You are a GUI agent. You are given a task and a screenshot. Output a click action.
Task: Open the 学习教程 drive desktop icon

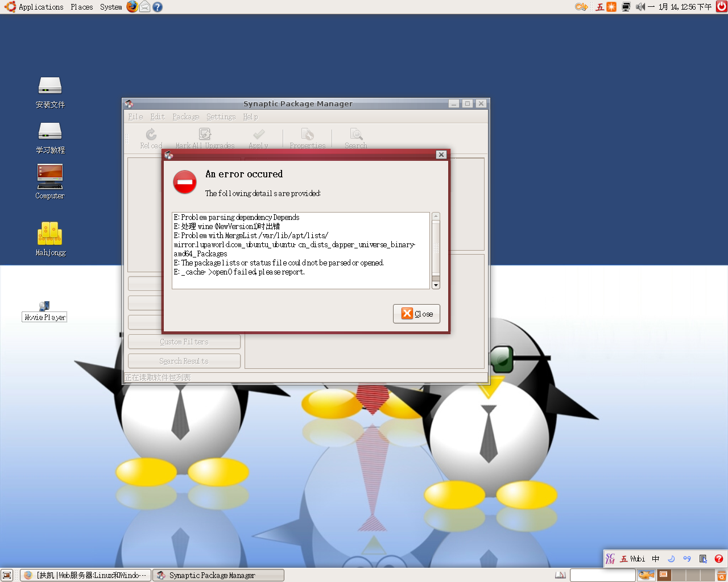click(50, 138)
